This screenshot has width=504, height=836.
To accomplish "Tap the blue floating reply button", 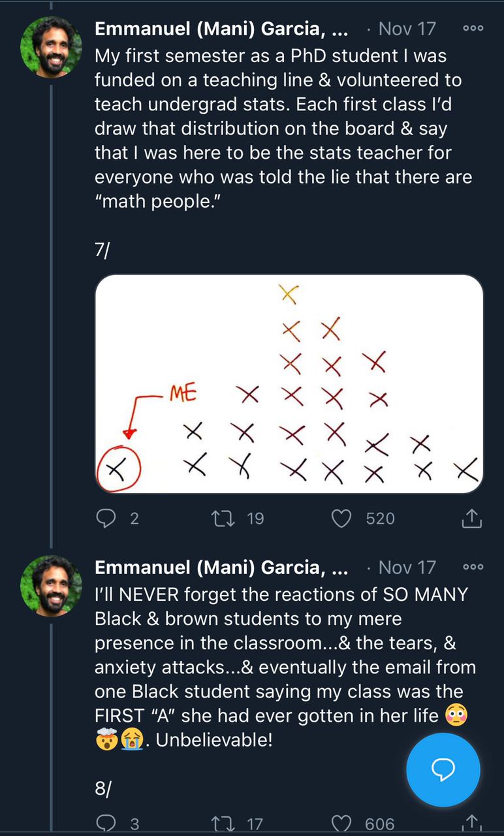I will click(443, 770).
